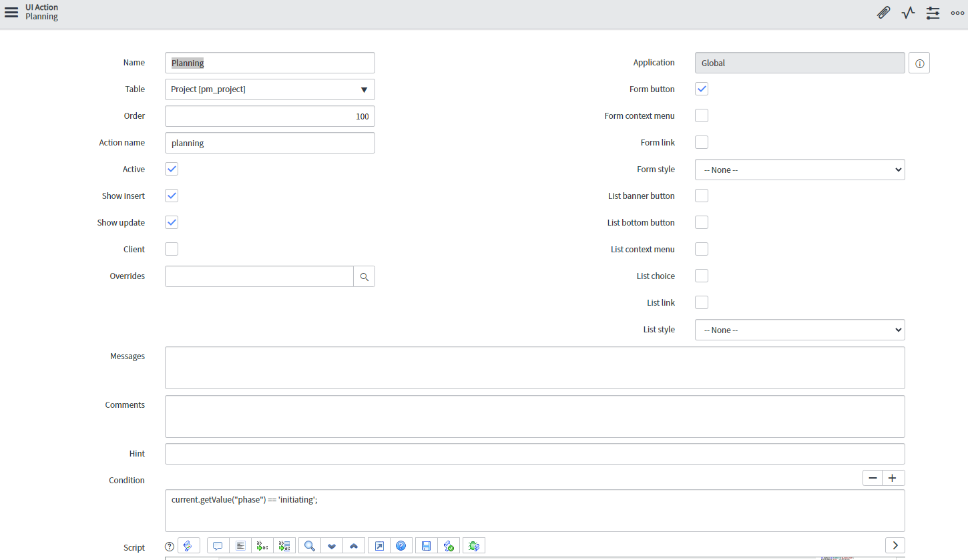Screen dimensions: 968x560
Task: Toggle script syntax checking icon
Action: [449, 545]
